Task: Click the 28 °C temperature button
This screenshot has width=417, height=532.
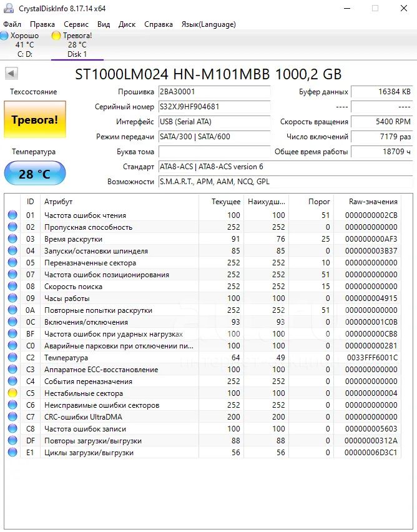Action: tap(34, 174)
